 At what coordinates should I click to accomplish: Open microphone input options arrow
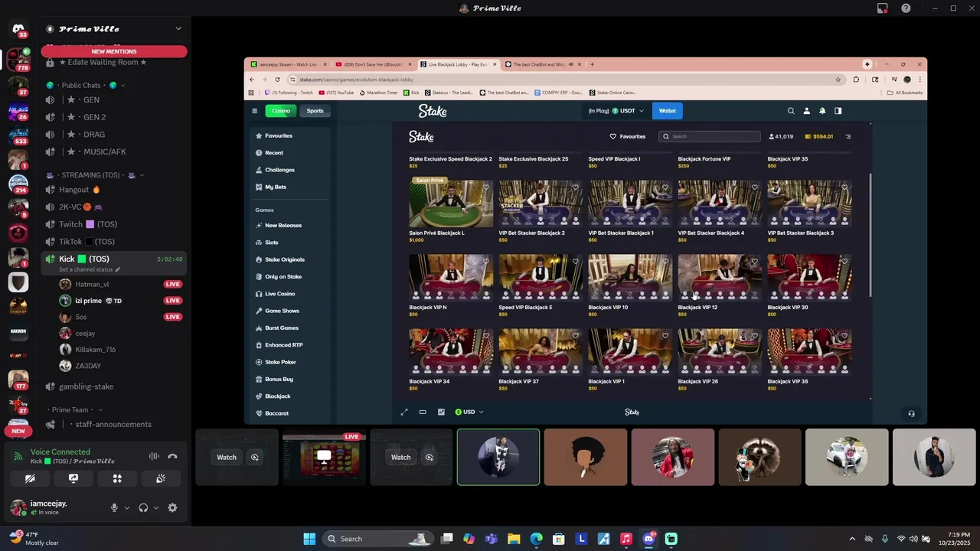pos(127,507)
